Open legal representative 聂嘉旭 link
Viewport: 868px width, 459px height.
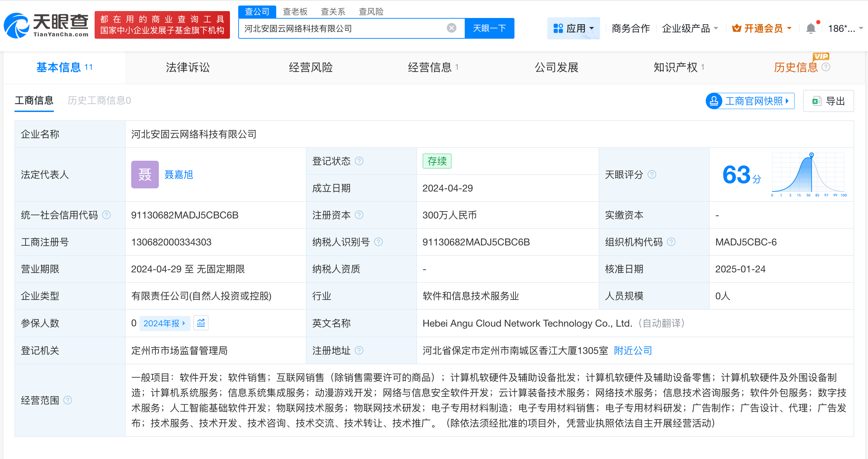[179, 175]
